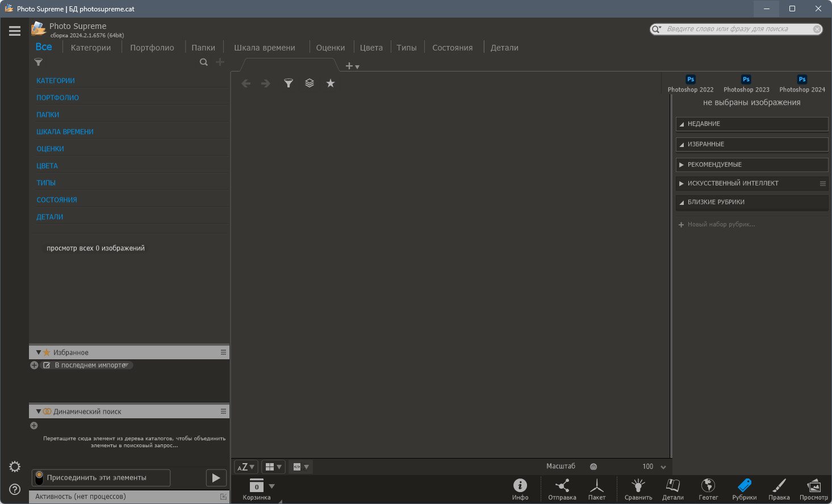Open the Compare (Сравнить) lightbulb tool
Screen dimensions: 832x504
[x=638, y=489]
